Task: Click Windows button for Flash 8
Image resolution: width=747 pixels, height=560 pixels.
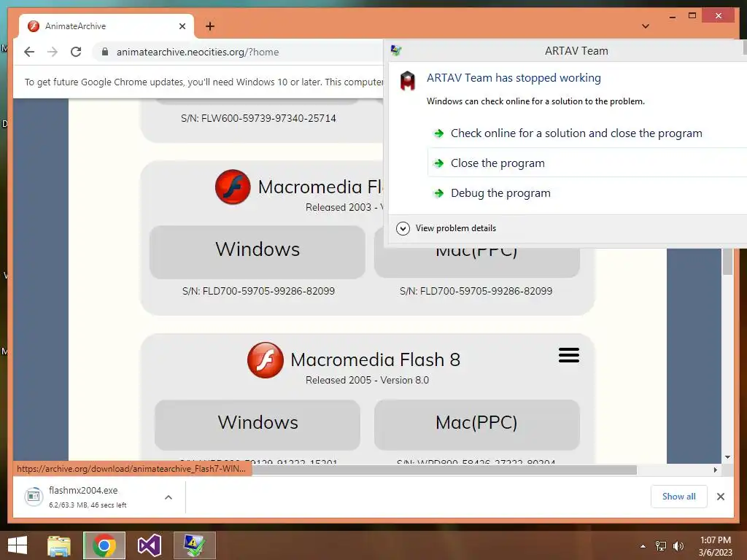Action: 258,424
